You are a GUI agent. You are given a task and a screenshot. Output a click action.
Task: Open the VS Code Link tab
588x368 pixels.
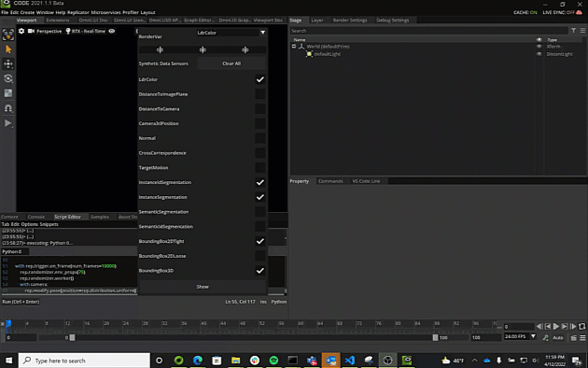click(x=366, y=181)
